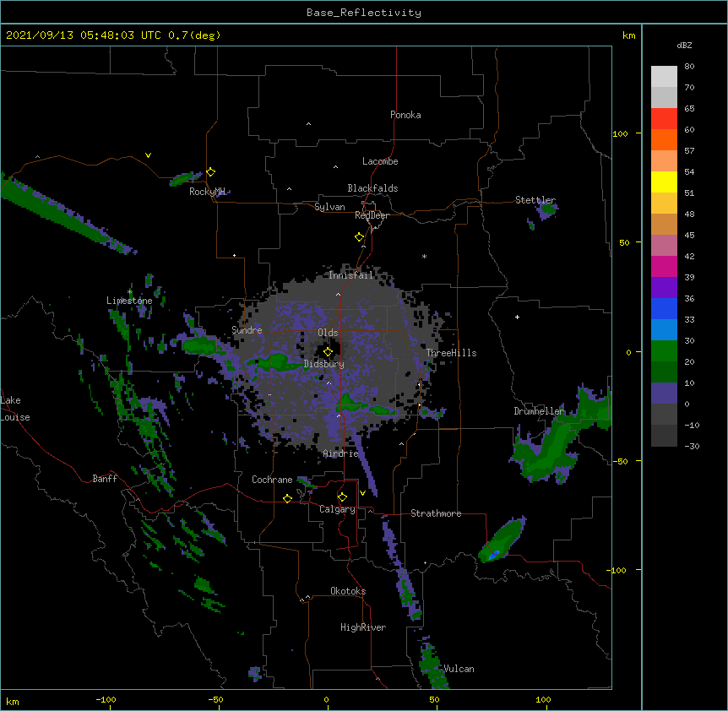Click the Lacombe city label

click(380, 161)
